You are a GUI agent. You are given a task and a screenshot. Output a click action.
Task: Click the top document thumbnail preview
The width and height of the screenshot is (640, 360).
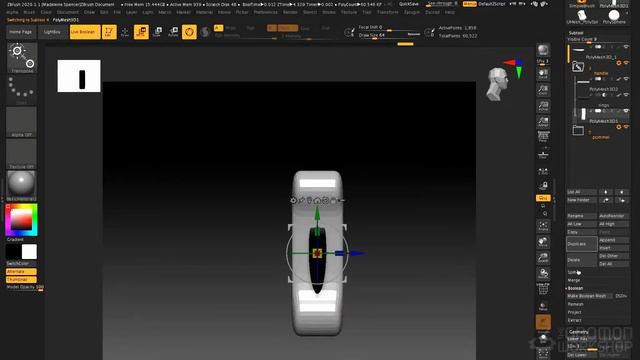coord(79,76)
